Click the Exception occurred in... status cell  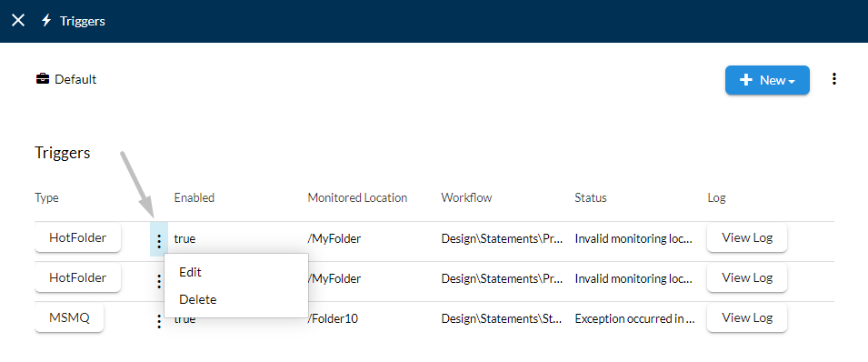(635, 319)
